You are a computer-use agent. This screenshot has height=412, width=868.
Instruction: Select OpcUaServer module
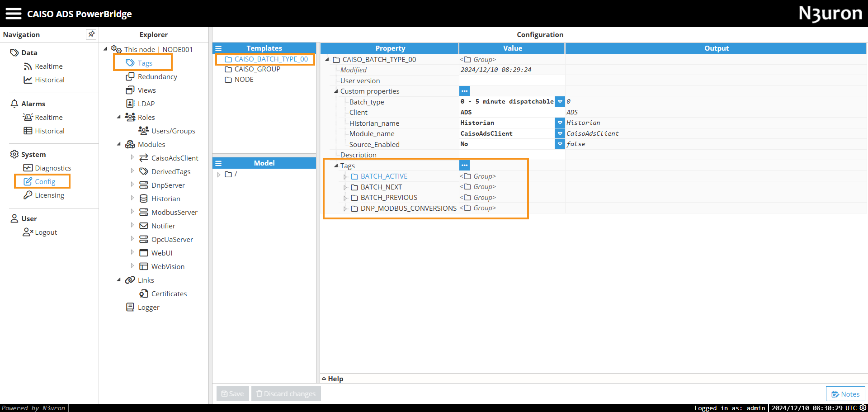click(172, 240)
